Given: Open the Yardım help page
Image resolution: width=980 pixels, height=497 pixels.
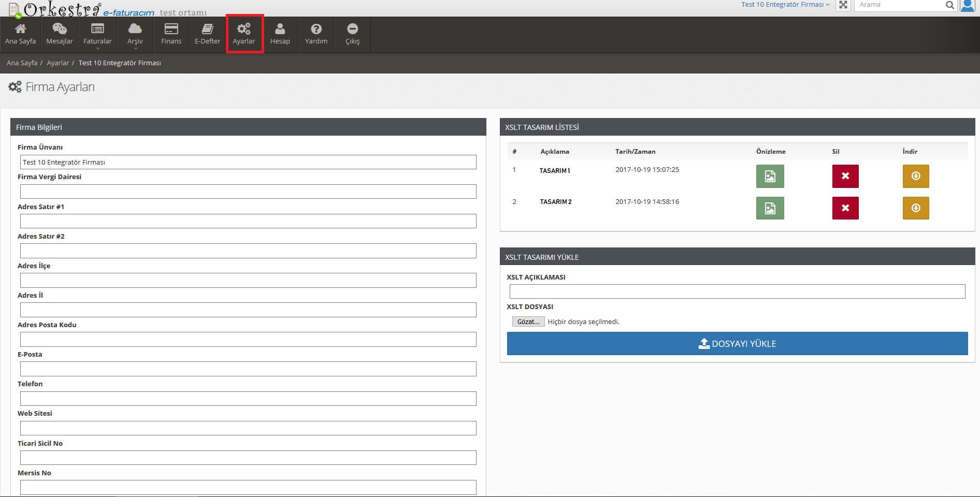Looking at the screenshot, I should 316,34.
